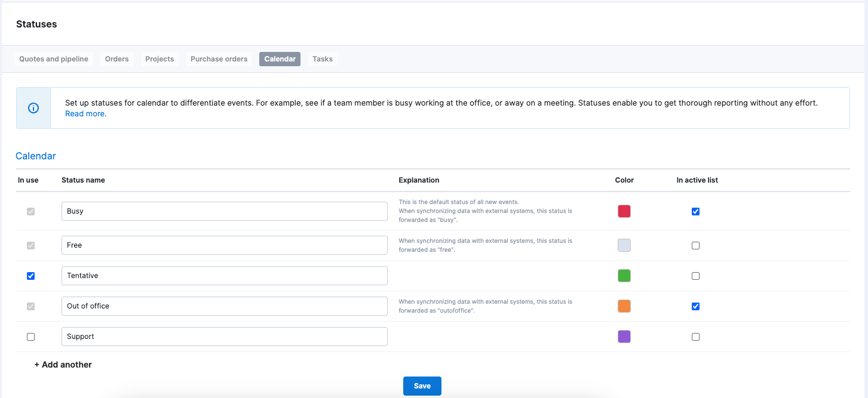Image resolution: width=868 pixels, height=398 pixels.
Task: Click the In use checkbox for Busy
Action: tap(31, 211)
